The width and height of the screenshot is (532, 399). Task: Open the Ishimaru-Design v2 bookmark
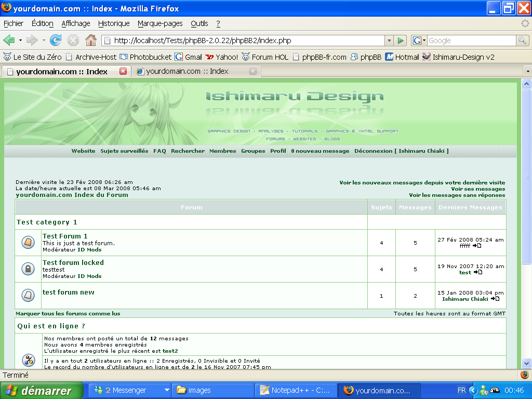pos(458,57)
